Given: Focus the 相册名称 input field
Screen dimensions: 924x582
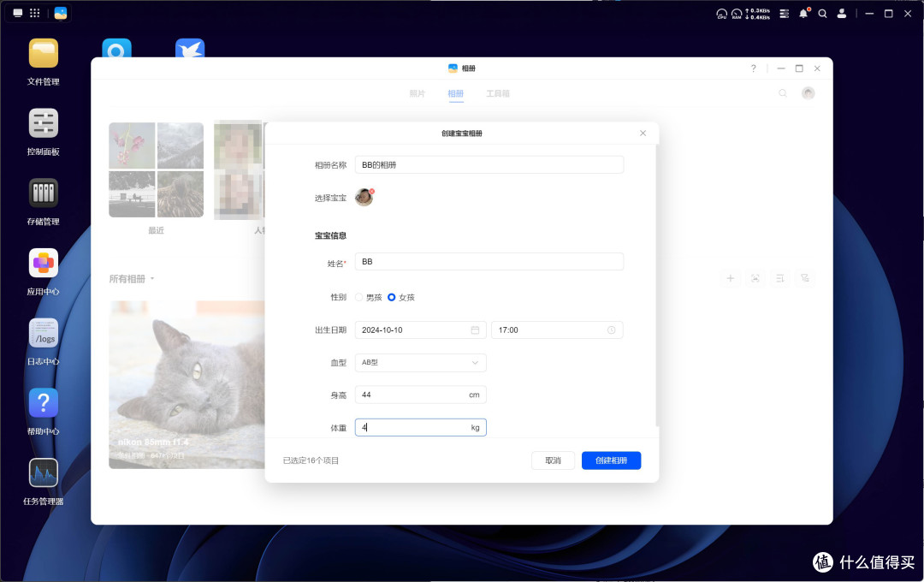Looking at the screenshot, I should coord(489,165).
